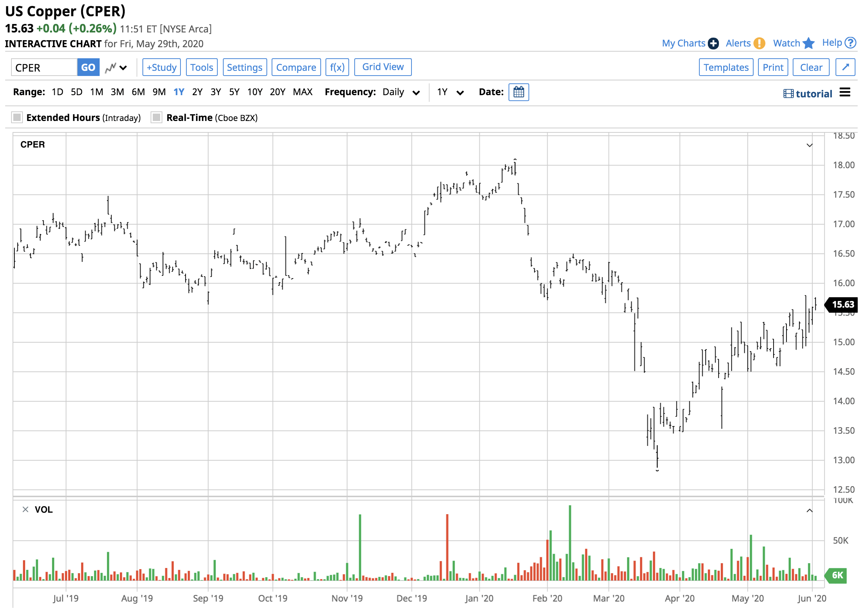Screen dimensions: 868x613
Task: Select the MAX range
Action: [x=304, y=92]
